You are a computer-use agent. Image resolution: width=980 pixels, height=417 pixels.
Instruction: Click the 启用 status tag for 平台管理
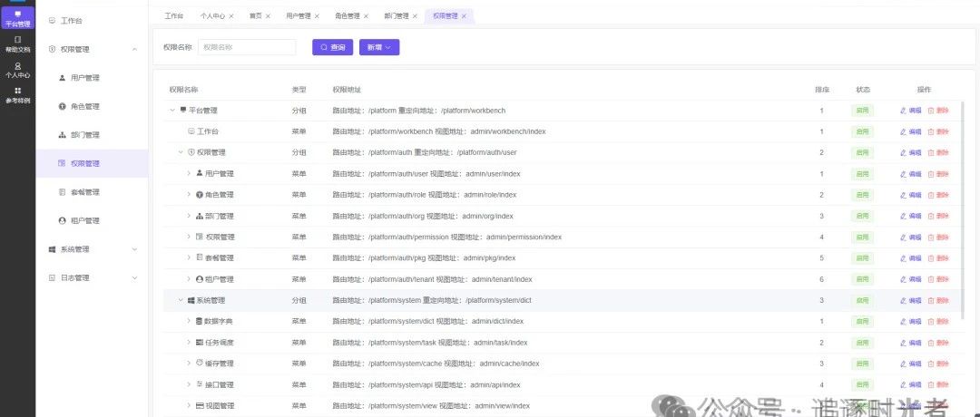tap(863, 111)
